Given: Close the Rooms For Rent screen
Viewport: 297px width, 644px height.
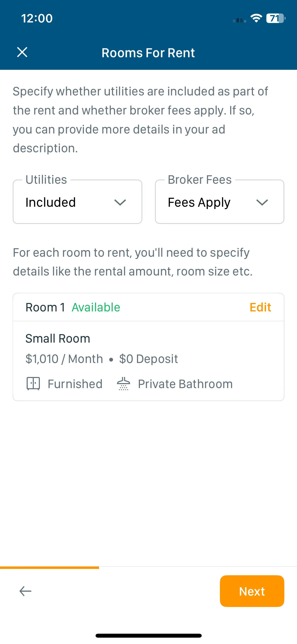Looking at the screenshot, I should coord(22,52).
